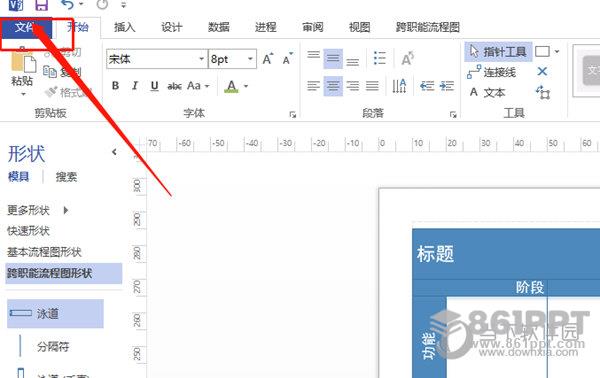Toggle Underline text formatting
This screenshot has width=600, height=378.
coord(155,86)
